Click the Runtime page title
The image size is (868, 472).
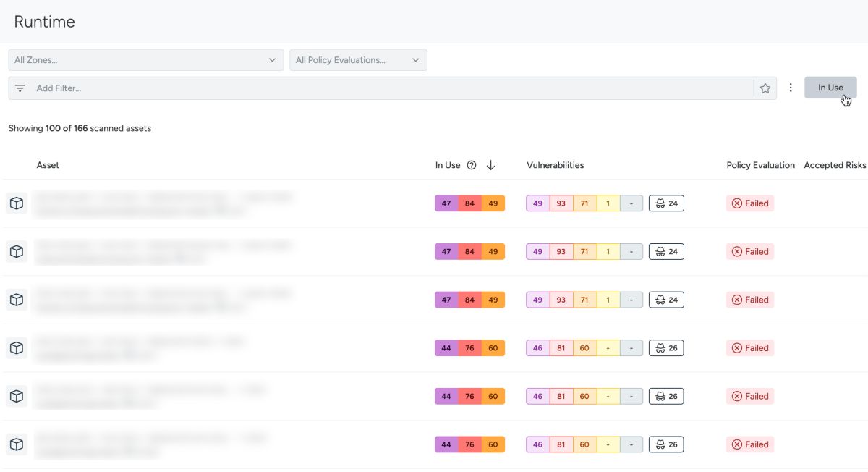tap(44, 22)
